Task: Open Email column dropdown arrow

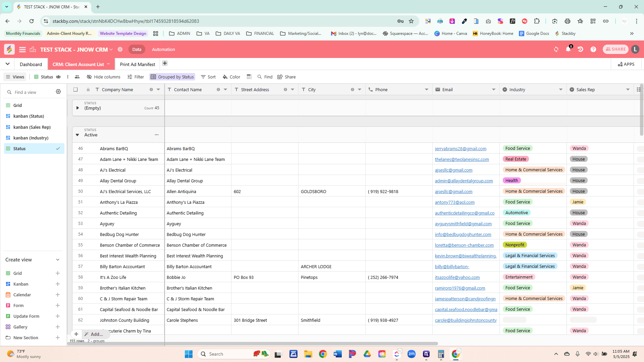Action: [494, 89]
